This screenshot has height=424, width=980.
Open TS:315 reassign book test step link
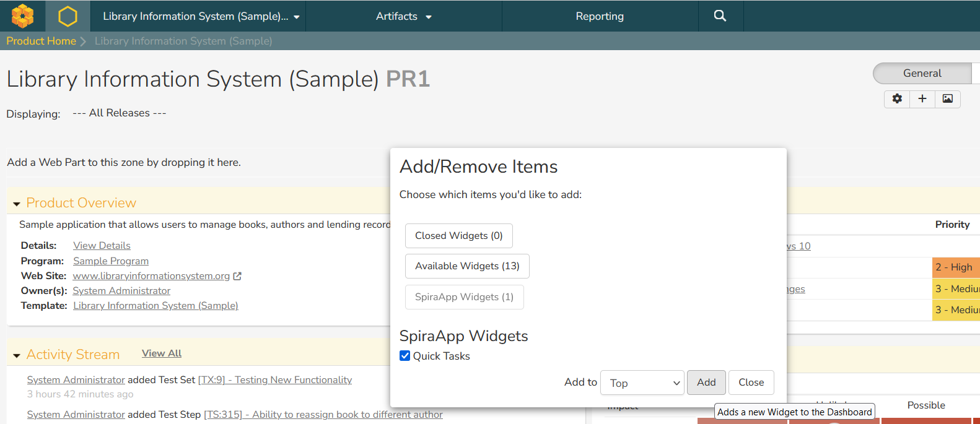point(323,415)
